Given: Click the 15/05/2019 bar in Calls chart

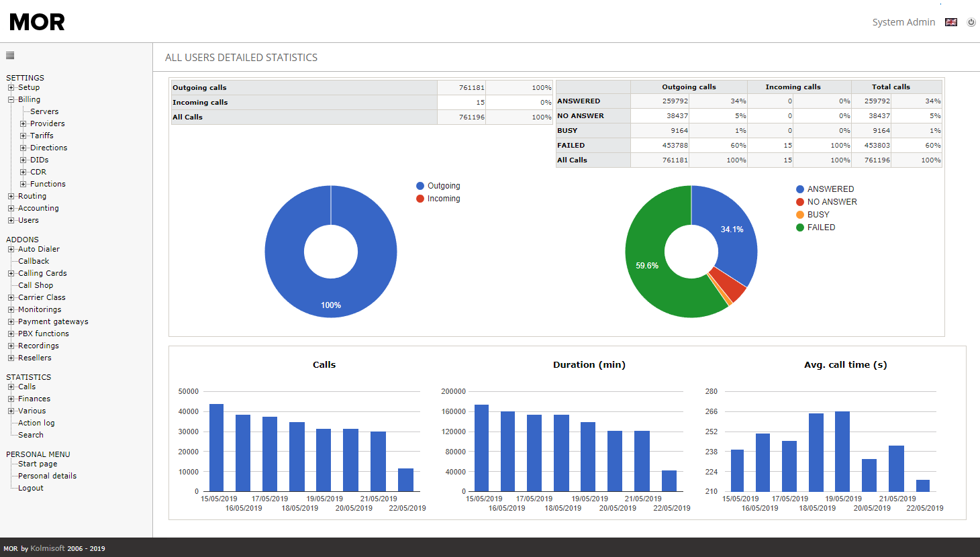Looking at the screenshot, I should tap(216, 448).
